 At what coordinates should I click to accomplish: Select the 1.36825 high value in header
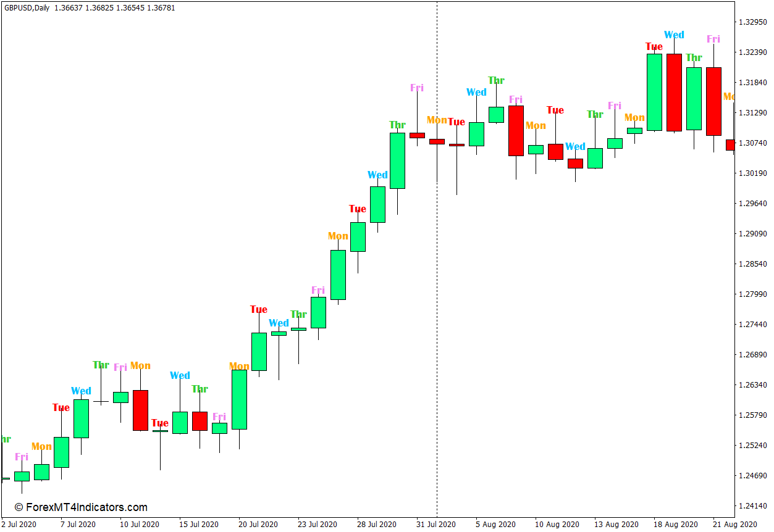pos(99,8)
